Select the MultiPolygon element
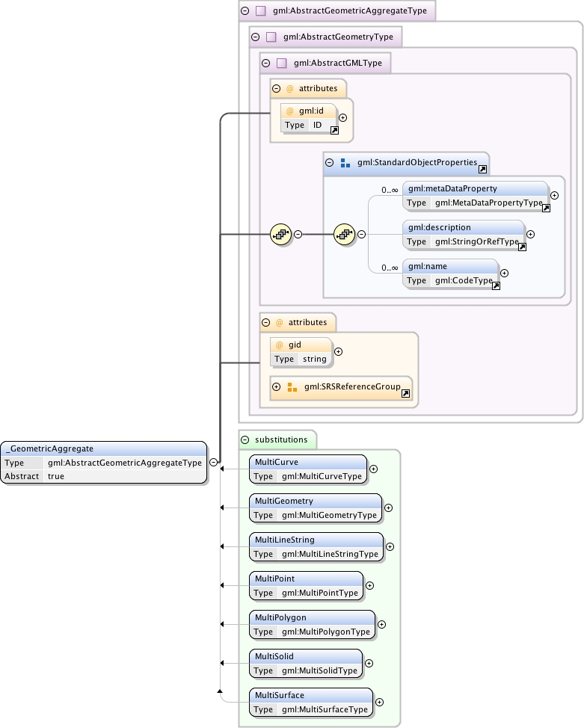This screenshot has width=584, height=728. [313, 624]
